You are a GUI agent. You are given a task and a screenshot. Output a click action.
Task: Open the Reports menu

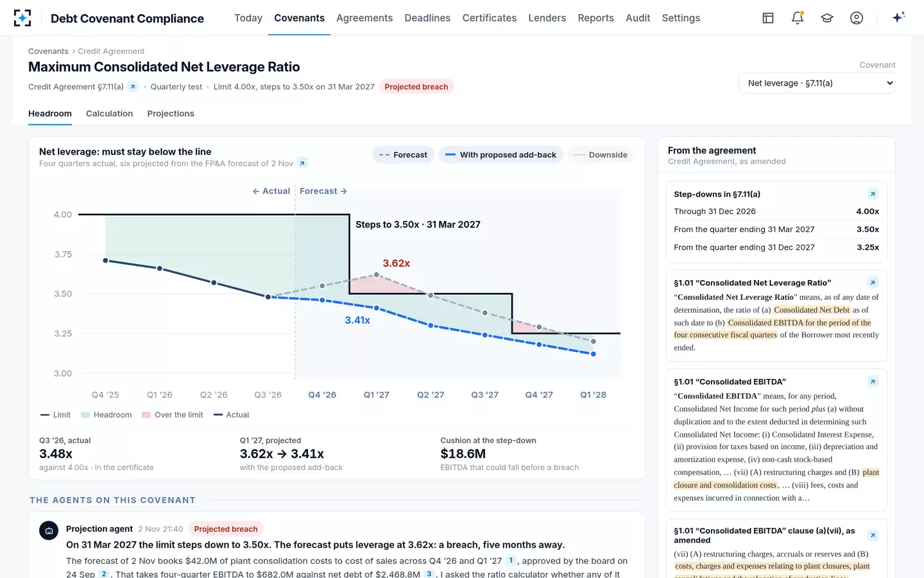[x=596, y=18]
